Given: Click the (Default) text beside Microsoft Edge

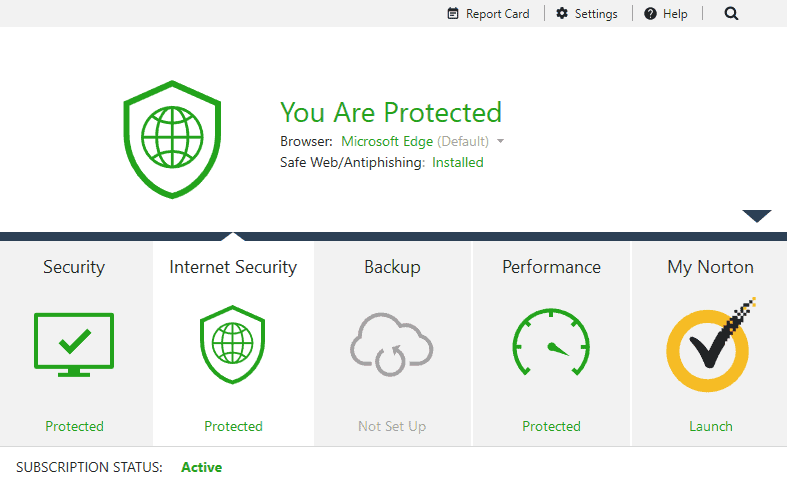Looking at the screenshot, I should point(463,142).
